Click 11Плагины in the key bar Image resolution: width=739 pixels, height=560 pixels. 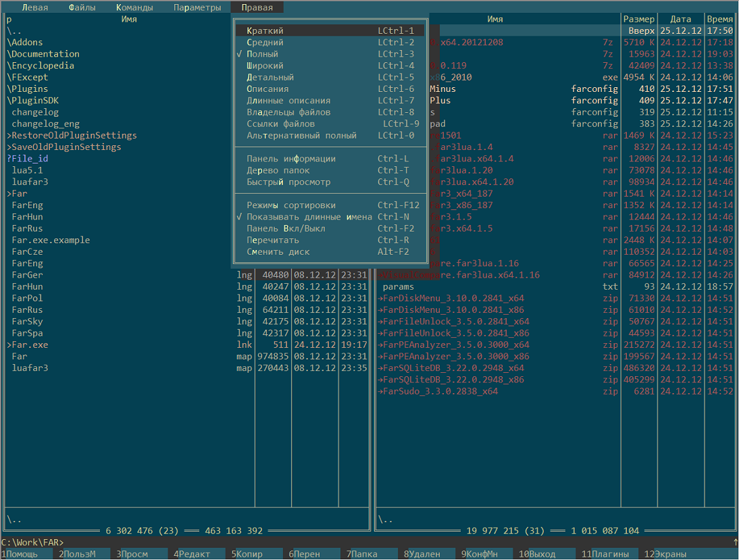(607, 555)
